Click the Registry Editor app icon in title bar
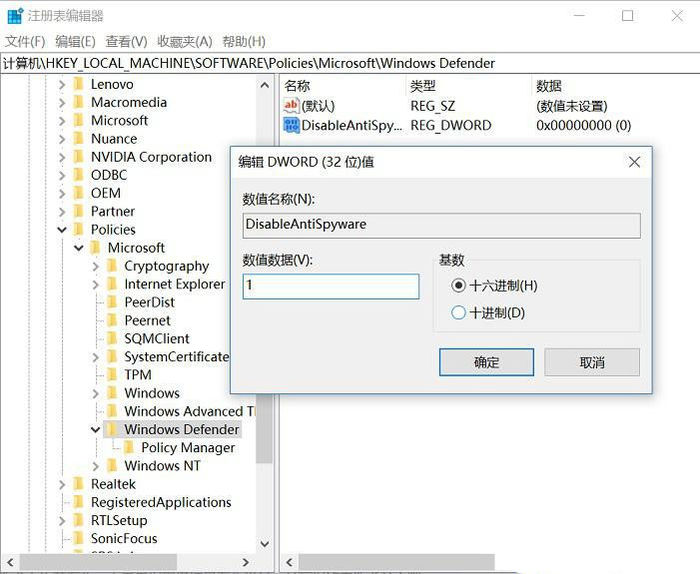The image size is (700, 574). (x=15, y=15)
